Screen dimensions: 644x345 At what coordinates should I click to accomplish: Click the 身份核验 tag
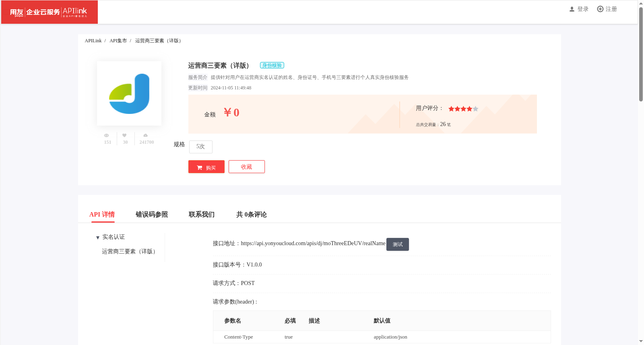(272, 65)
